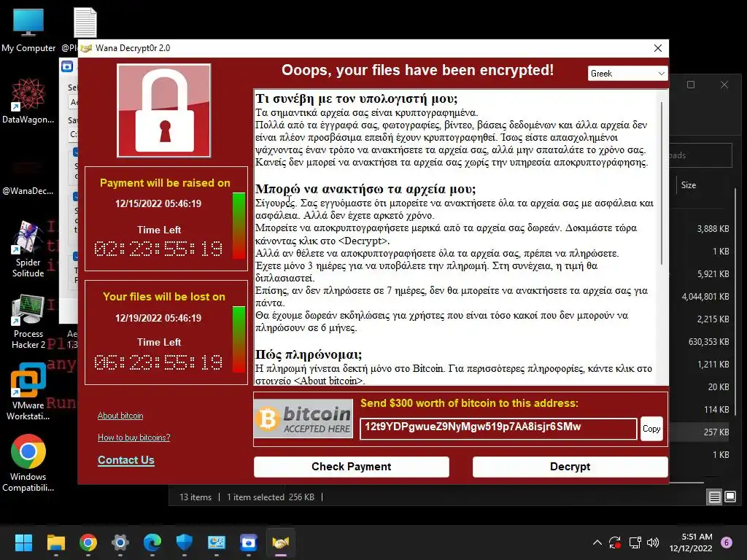Open the clock showing 5:51 AM
This screenshot has height=560, width=747.
pyautogui.click(x=691, y=542)
